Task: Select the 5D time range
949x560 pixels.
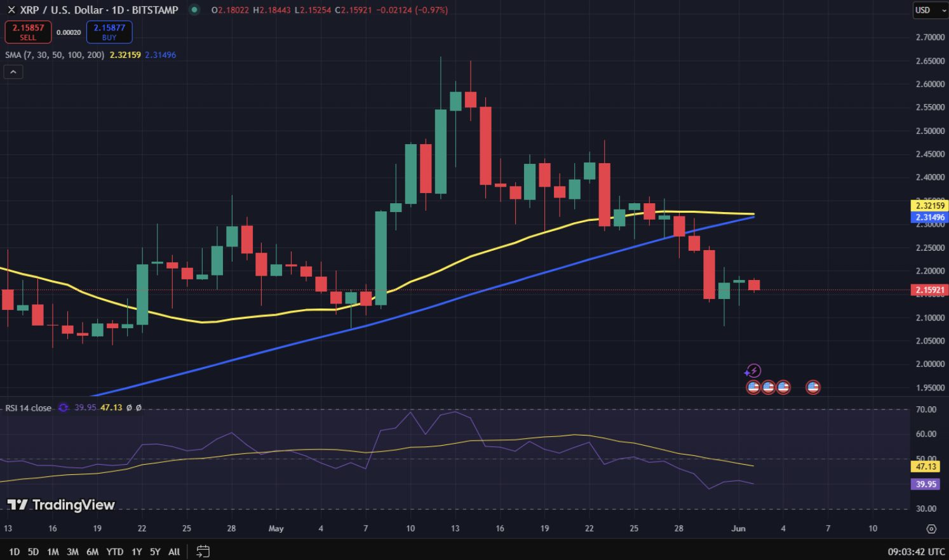Action: pos(33,552)
